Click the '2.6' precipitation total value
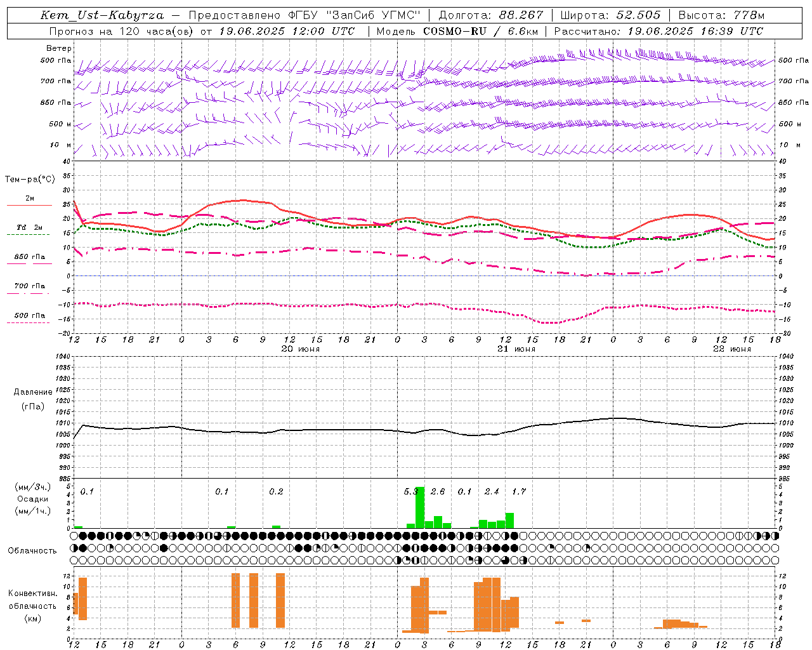 438,492
